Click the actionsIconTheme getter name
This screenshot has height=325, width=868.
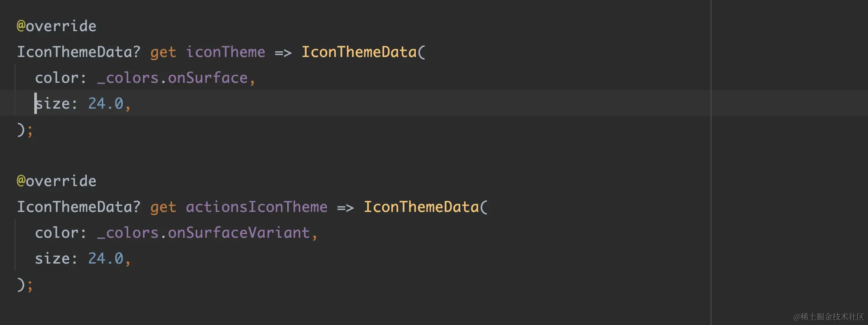(x=257, y=207)
